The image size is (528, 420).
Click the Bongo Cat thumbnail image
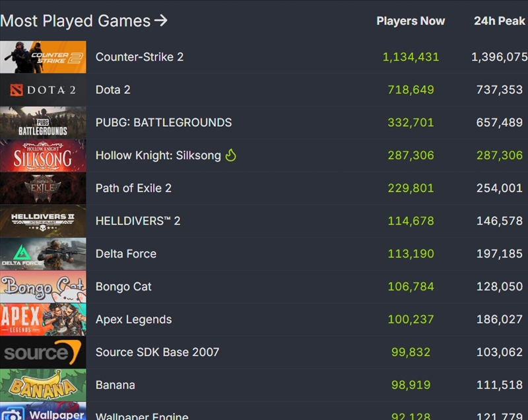coord(43,287)
